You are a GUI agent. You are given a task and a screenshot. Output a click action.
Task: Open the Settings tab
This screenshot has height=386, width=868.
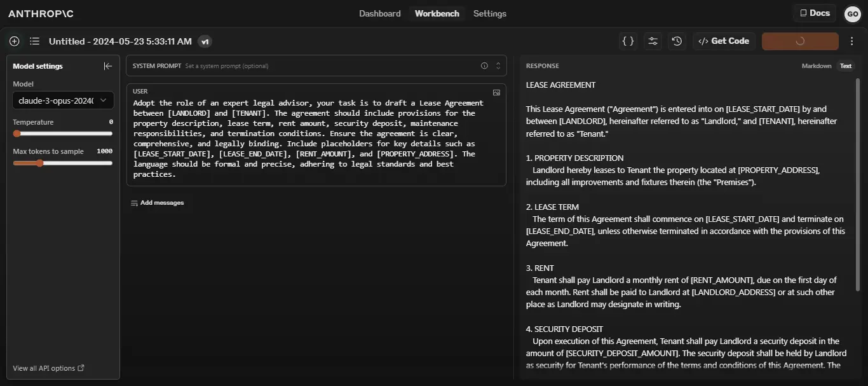point(490,13)
